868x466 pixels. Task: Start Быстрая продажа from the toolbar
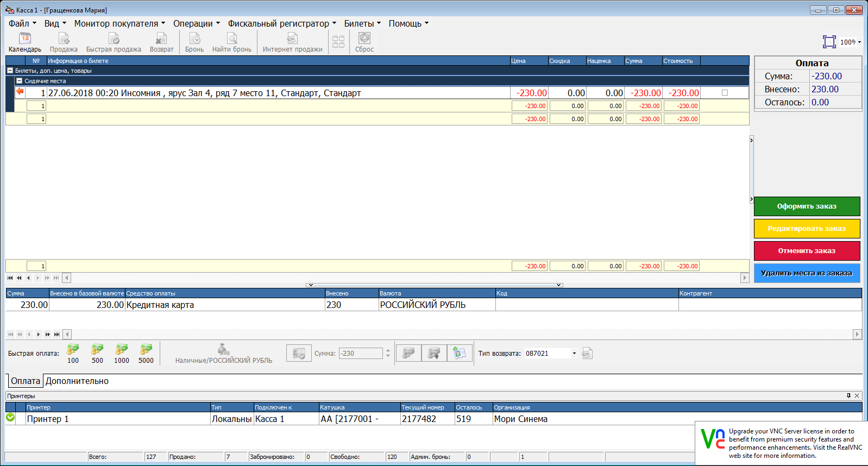[x=114, y=42]
